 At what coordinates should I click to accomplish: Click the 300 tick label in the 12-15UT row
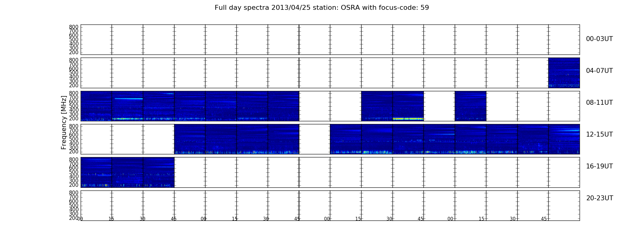point(74,147)
